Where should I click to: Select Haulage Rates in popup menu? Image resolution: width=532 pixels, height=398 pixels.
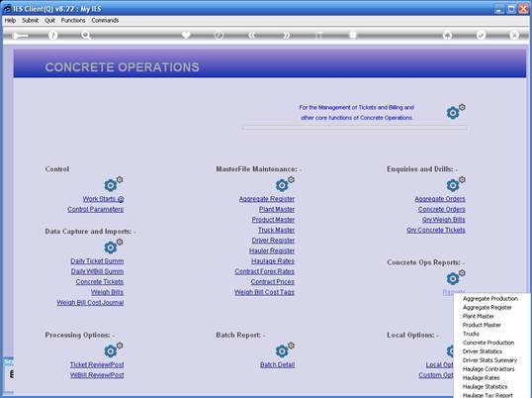[481, 378]
